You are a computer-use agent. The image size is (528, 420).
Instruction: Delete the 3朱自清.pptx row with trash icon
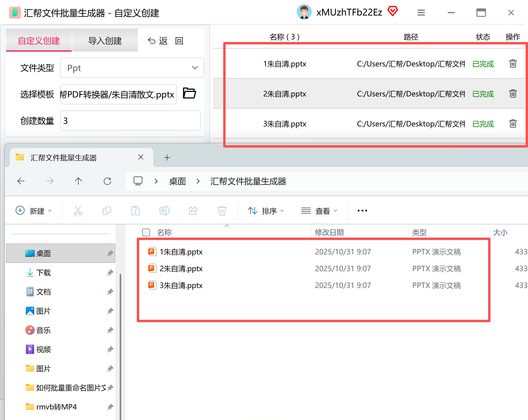pos(513,124)
